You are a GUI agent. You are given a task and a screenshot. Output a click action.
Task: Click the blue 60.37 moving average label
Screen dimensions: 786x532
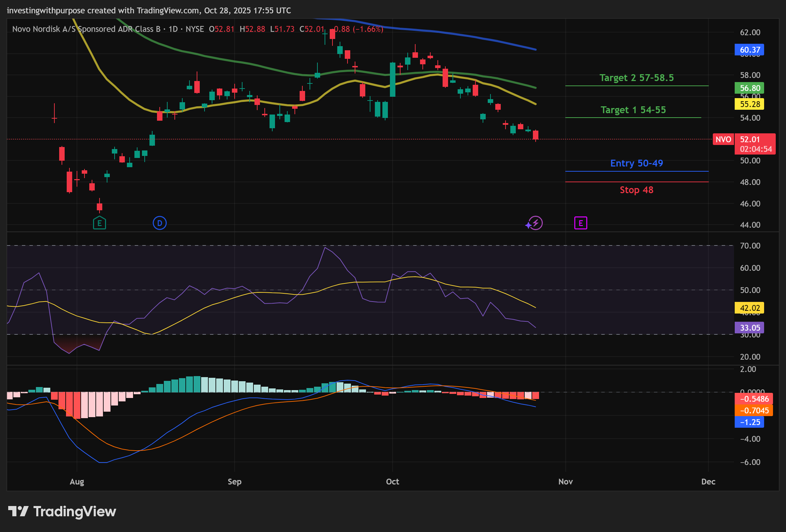(x=749, y=50)
